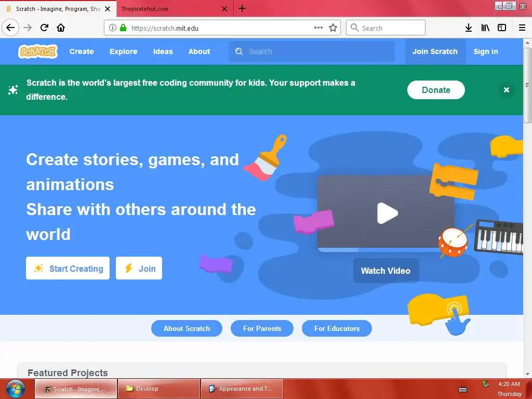Switch to the Desktop taskbar item
Image resolution: width=532 pixels, height=399 pixels.
(x=159, y=389)
